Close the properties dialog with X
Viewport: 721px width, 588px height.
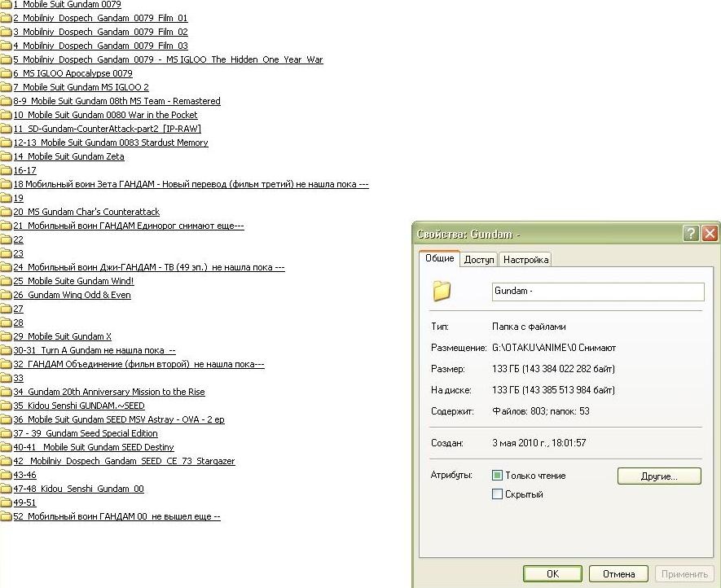(x=710, y=234)
